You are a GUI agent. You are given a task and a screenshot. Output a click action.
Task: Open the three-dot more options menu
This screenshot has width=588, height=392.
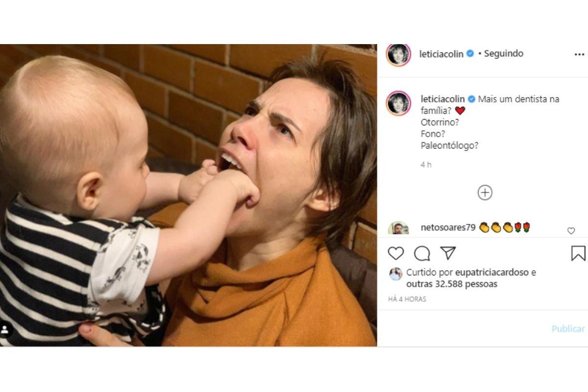pos(579,54)
